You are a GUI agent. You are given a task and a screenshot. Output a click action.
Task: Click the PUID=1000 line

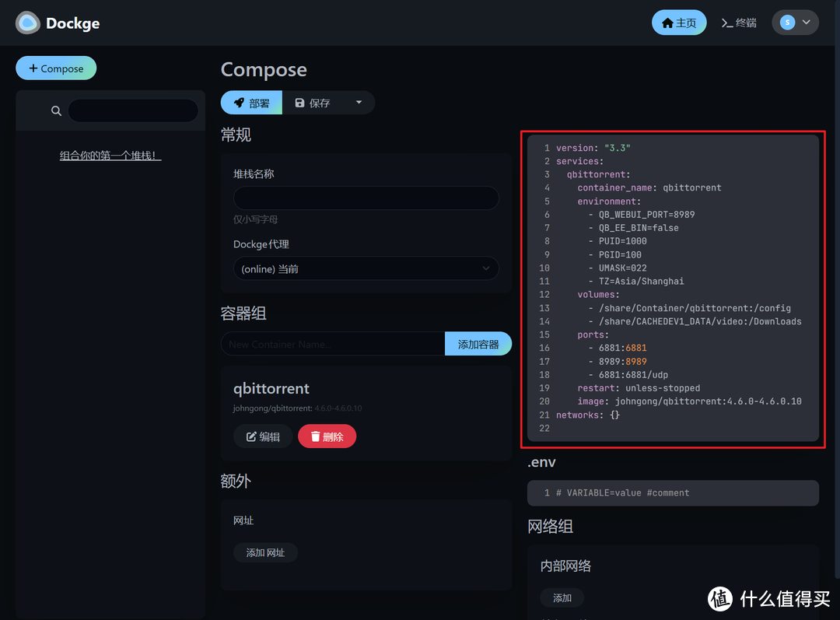coord(617,241)
